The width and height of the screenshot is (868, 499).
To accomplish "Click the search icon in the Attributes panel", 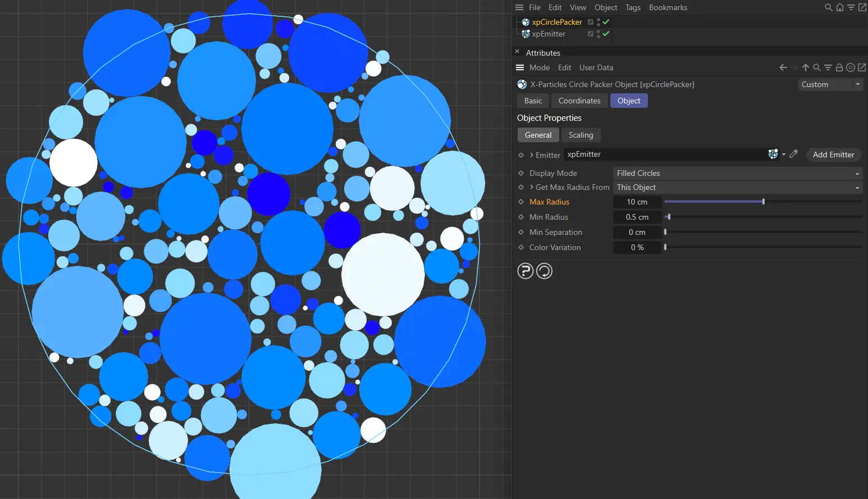I will point(817,67).
